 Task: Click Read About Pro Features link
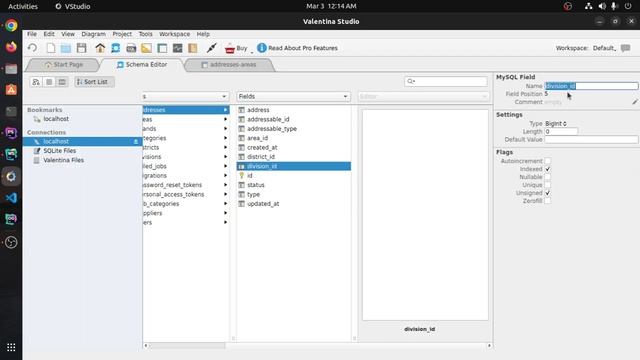(302, 48)
